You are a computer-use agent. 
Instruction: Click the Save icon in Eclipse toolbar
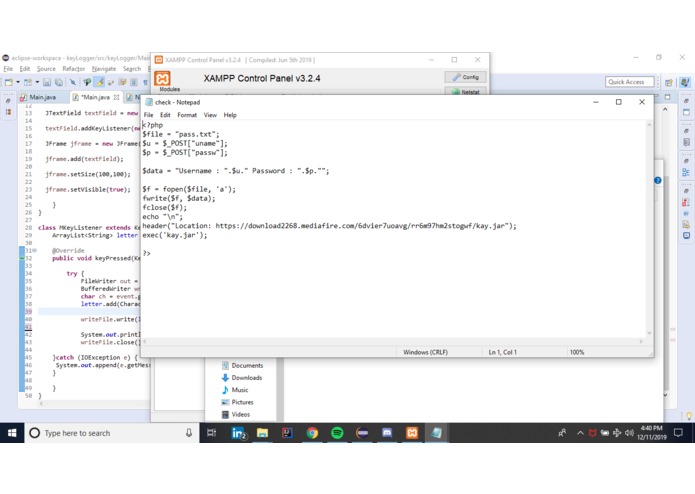47,82
